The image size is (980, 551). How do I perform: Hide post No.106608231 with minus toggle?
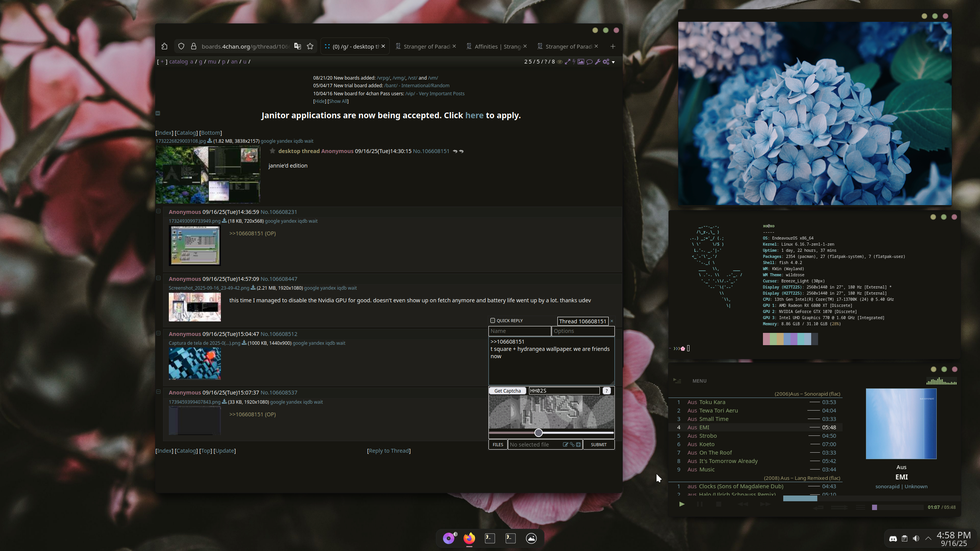click(158, 211)
